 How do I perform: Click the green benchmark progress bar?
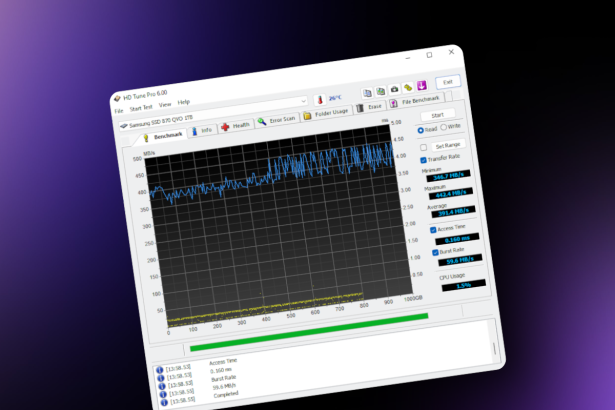point(309,332)
